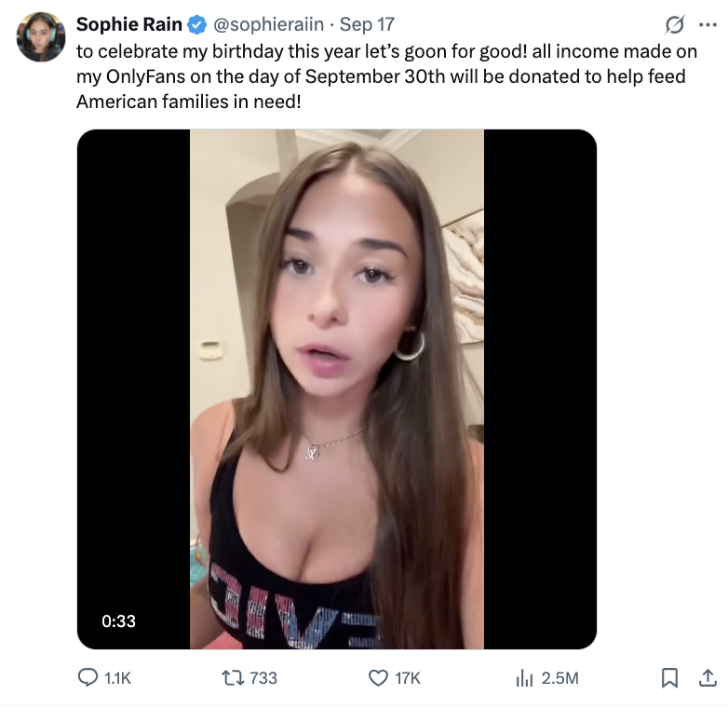The image size is (728, 708).
Task: Click the post text about September 30th
Action: point(382,76)
